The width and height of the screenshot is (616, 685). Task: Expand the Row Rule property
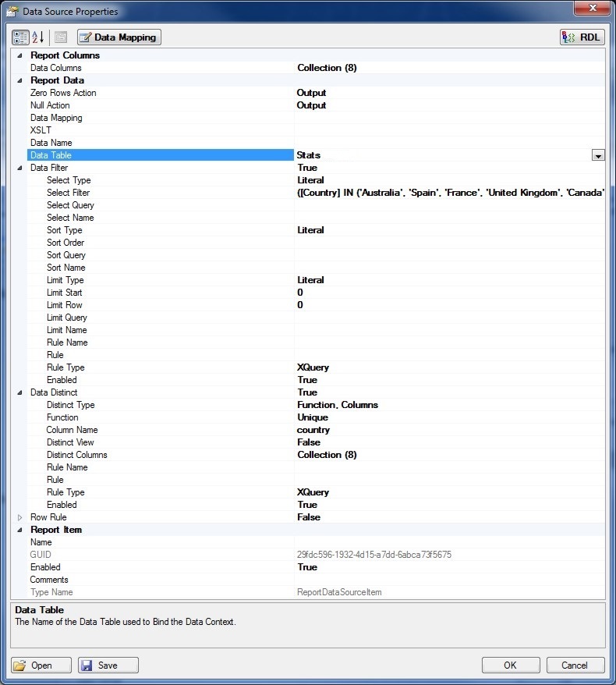click(19, 517)
